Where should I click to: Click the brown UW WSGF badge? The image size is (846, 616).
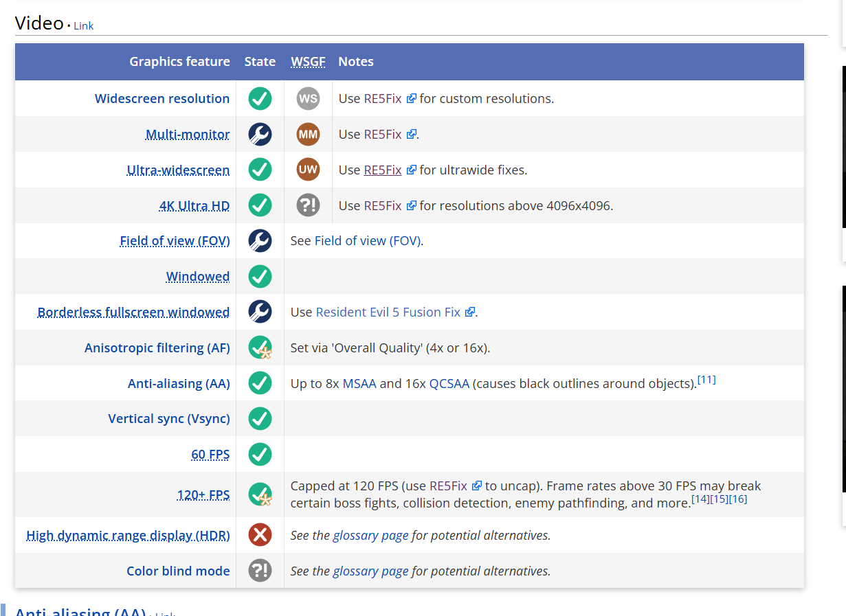[x=308, y=170]
